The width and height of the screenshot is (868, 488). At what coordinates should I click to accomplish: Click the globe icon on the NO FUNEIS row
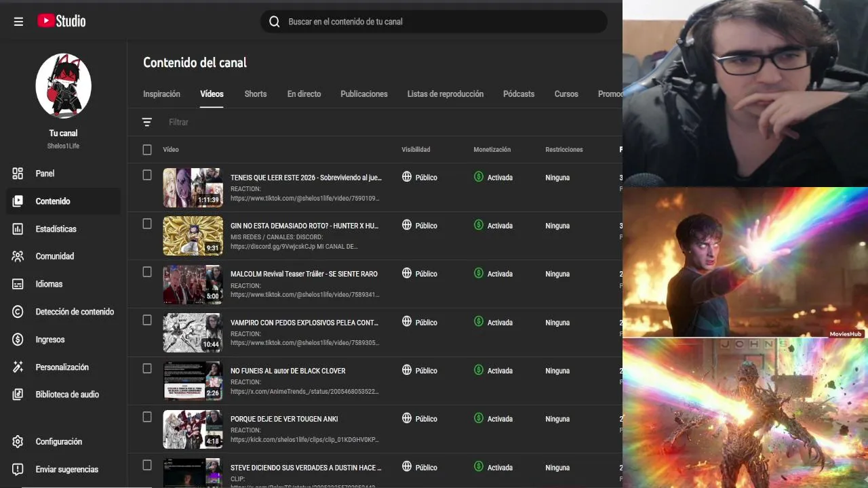[x=407, y=370]
